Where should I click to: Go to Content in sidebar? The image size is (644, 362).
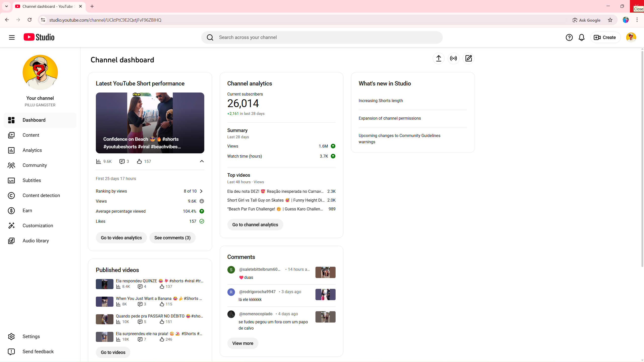(31, 135)
